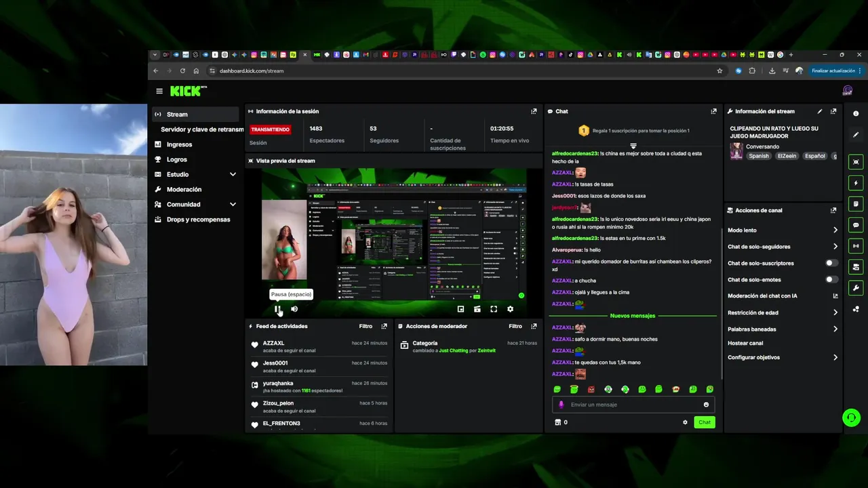Collapse the chat leaderboard arrow

click(633, 146)
